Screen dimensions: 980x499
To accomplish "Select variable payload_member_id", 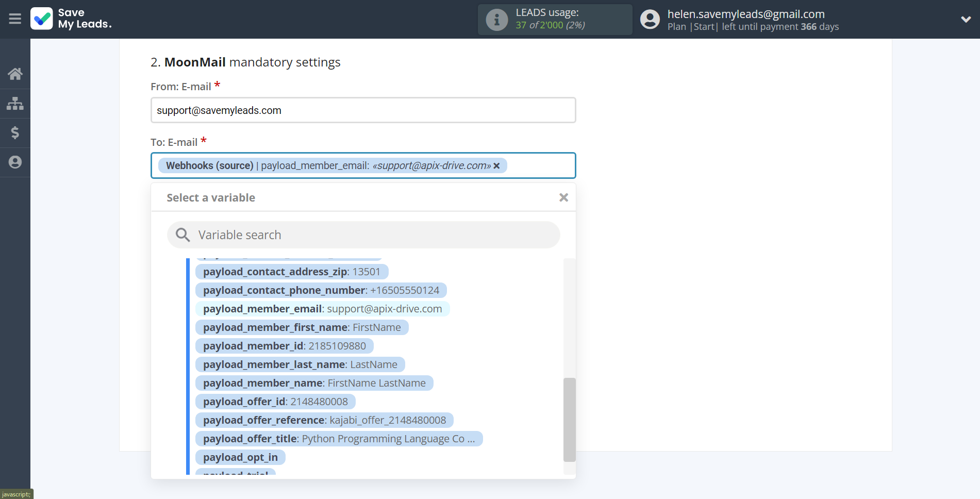I will click(285, 346).
